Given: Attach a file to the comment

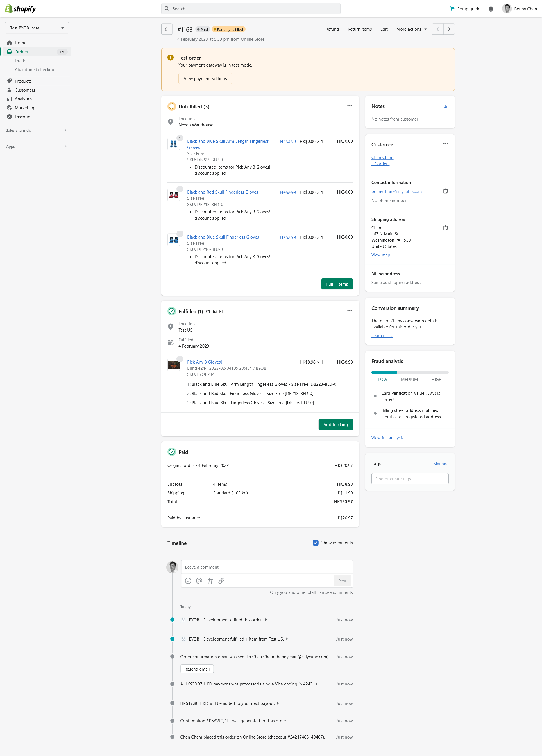Looking at the screenshot, I should coord(221,581).
